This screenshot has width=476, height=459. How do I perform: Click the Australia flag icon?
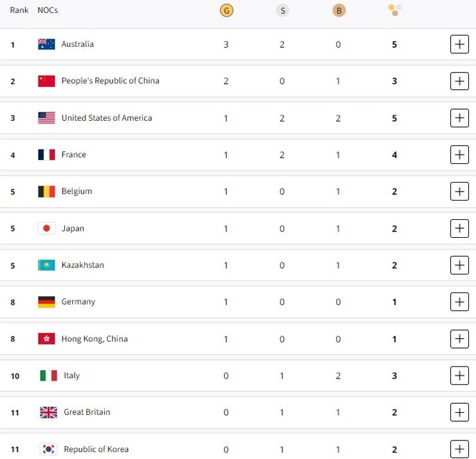click(x=46, y=44)
